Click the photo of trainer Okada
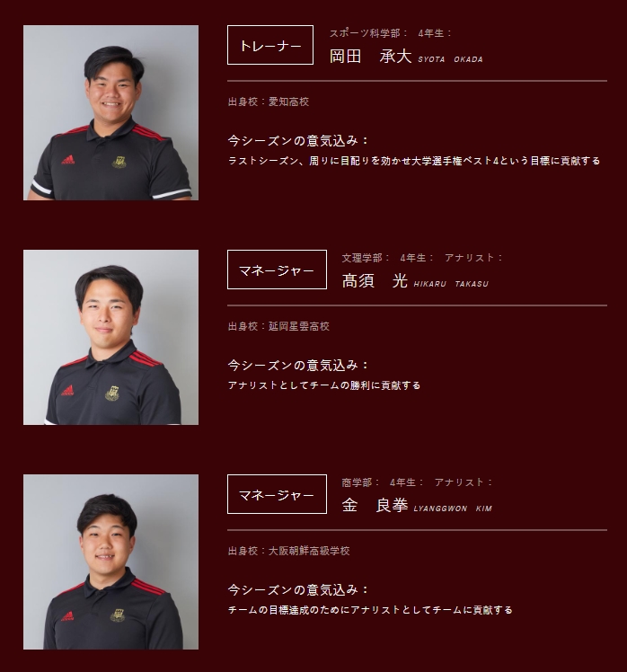 [x=110, y=112]
